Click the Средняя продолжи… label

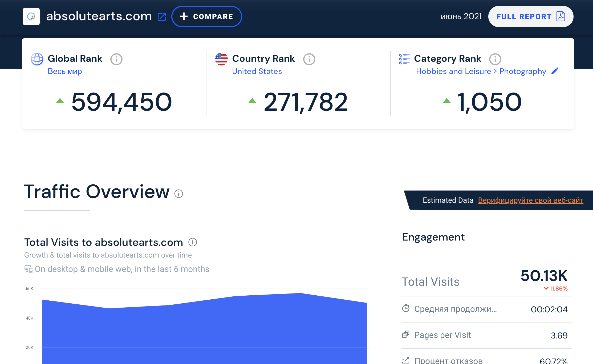point(456,309)
